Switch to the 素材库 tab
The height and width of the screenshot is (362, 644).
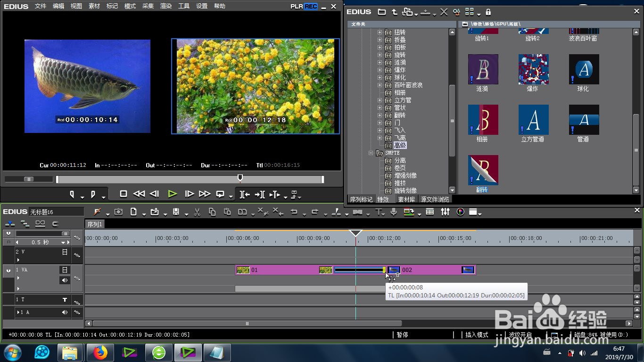[x=406, y=199]
